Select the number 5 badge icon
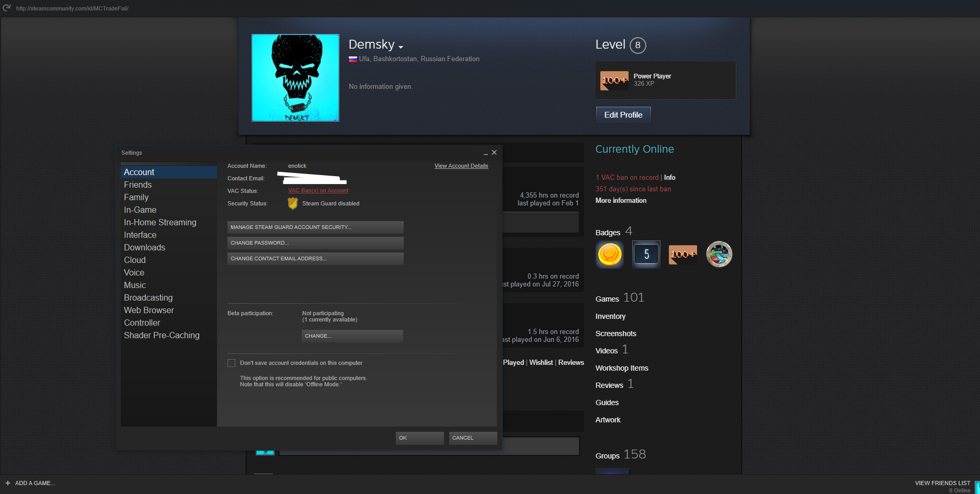Viewport: 980px width, 494px height. click(x=646, y=255)
